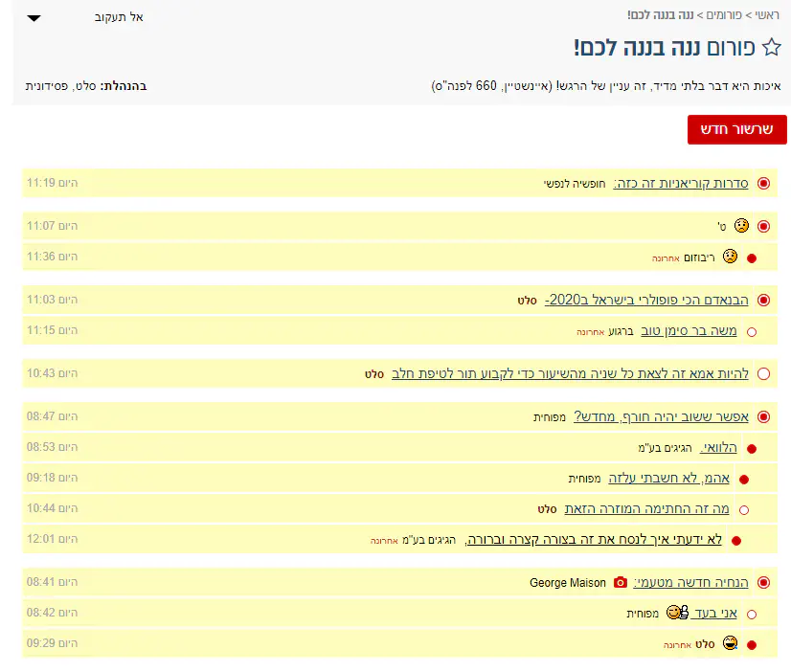Click the surprised emoji in the ט' thread

741,226
